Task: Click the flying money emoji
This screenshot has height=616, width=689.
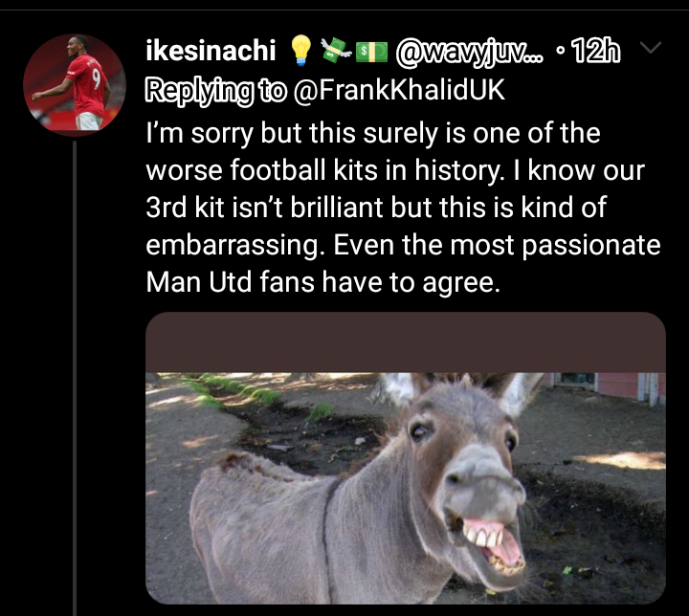Action: 336,50
